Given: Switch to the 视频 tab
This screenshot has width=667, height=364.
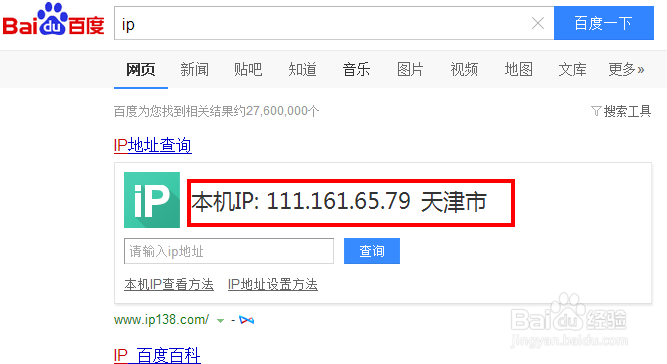Looking at the screenshot, I should 464,69.
